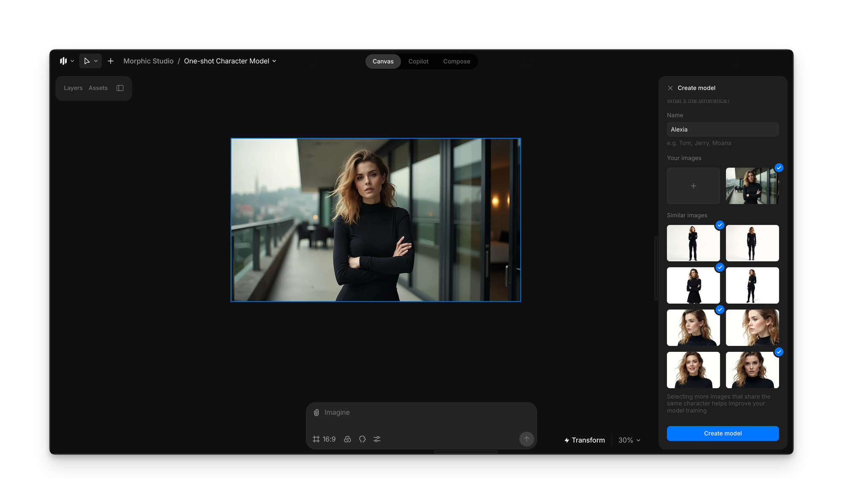Open the 30% zoom level dropdown

[x=629, y=440]
